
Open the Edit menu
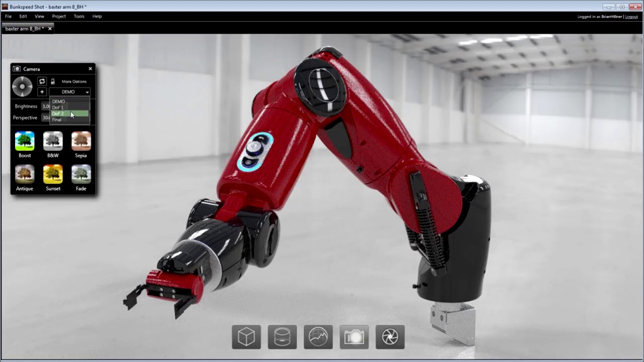point(23,17)
